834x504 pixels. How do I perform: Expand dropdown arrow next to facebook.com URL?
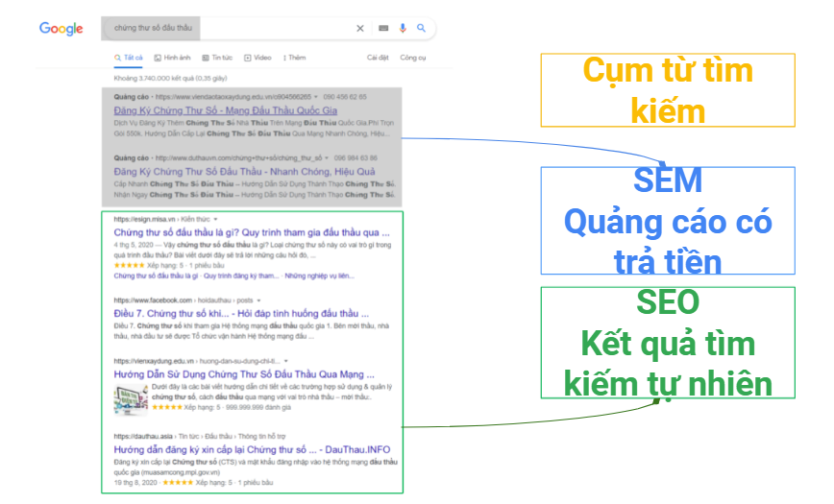click(x=259, y=300)
